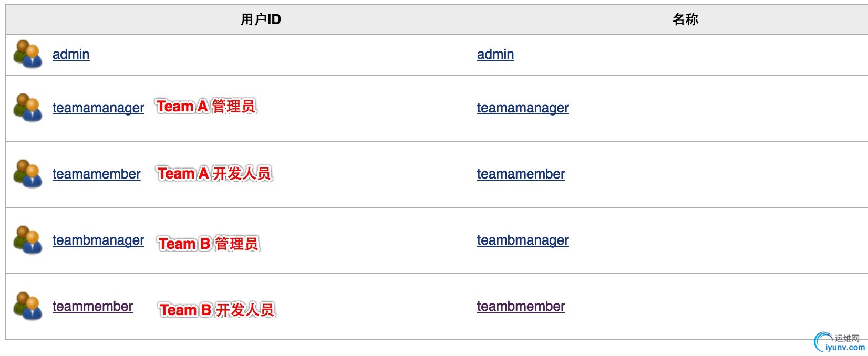This screenshot has width=868, height=356.
Task: Click teambmember in the 名称 column
Action: pos(521,306)
